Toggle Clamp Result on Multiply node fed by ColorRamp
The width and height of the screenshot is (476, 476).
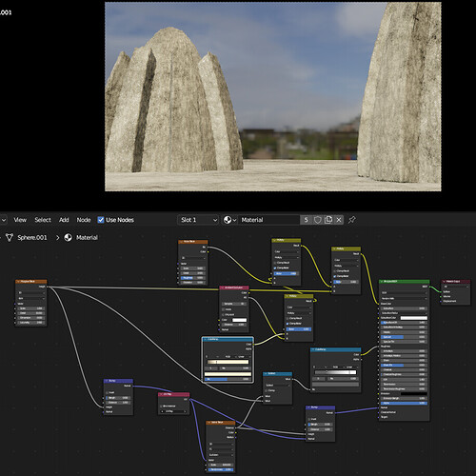pyautogui.click(x=288, y=318)
